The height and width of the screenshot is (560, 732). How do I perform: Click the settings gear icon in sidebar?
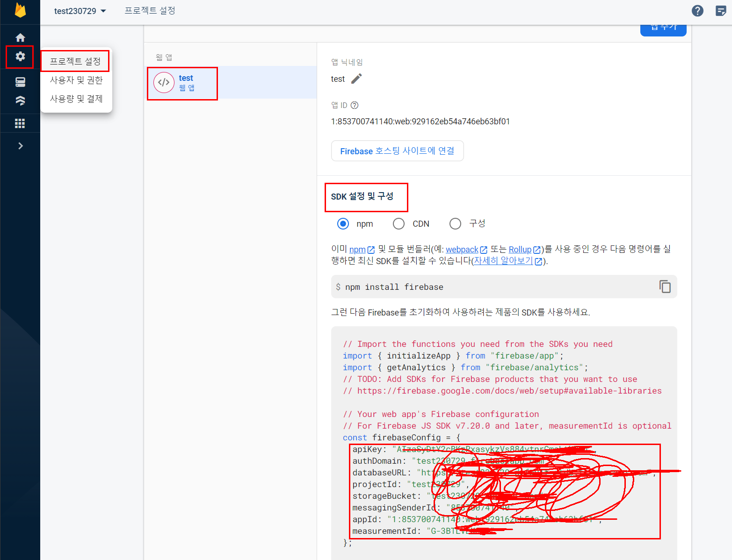click(20, 57)
